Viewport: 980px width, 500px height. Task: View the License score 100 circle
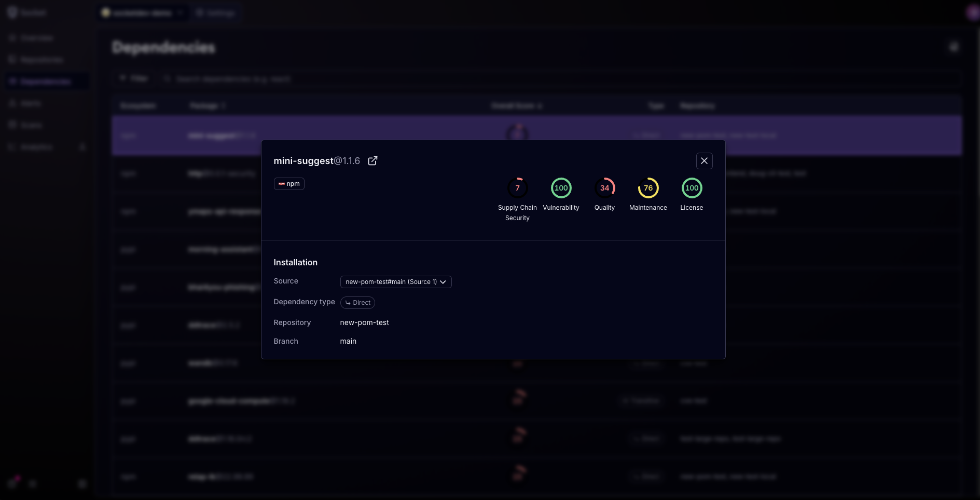pos(692,188)
